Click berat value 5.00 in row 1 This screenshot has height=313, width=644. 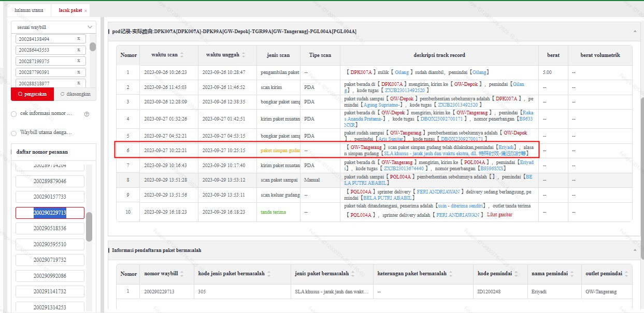pyautogui.click(x=547, y=72)
